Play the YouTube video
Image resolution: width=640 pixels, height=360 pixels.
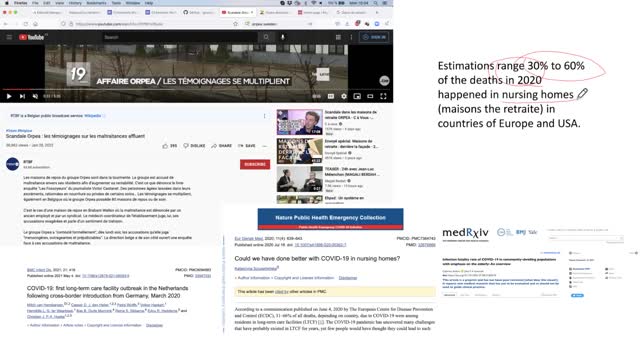pos(9,96)
